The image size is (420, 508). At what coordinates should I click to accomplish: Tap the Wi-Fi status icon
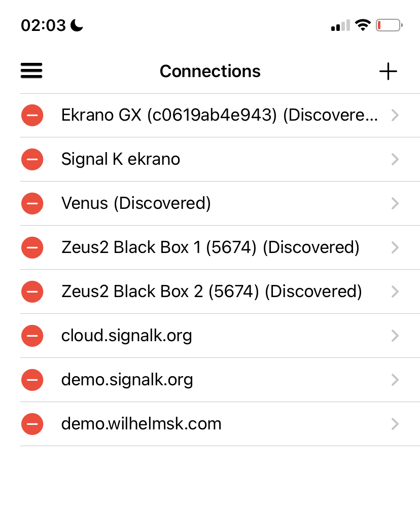[363, 25]
